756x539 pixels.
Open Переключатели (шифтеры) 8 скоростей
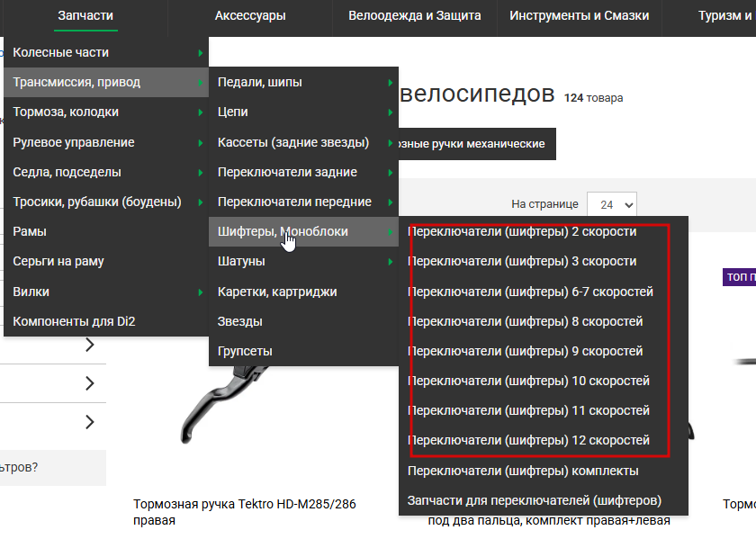tap(544, 321)
